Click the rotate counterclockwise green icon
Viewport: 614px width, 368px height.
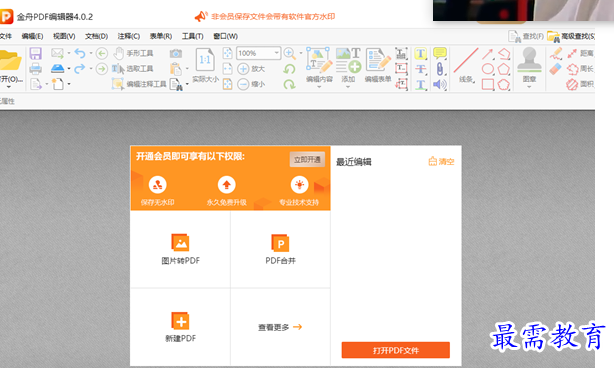(x=289, y=69)
